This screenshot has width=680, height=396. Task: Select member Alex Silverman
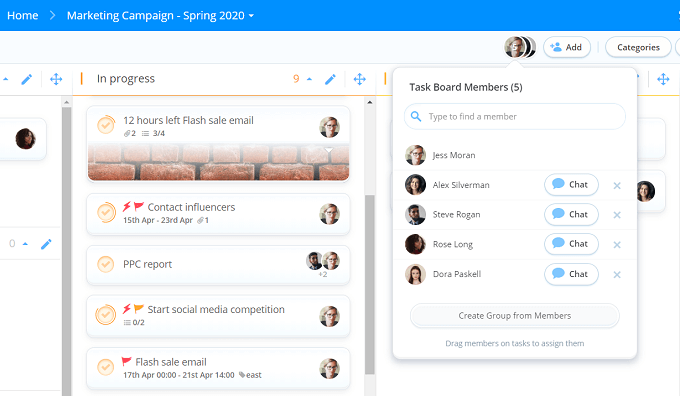(x=461, y=185)
